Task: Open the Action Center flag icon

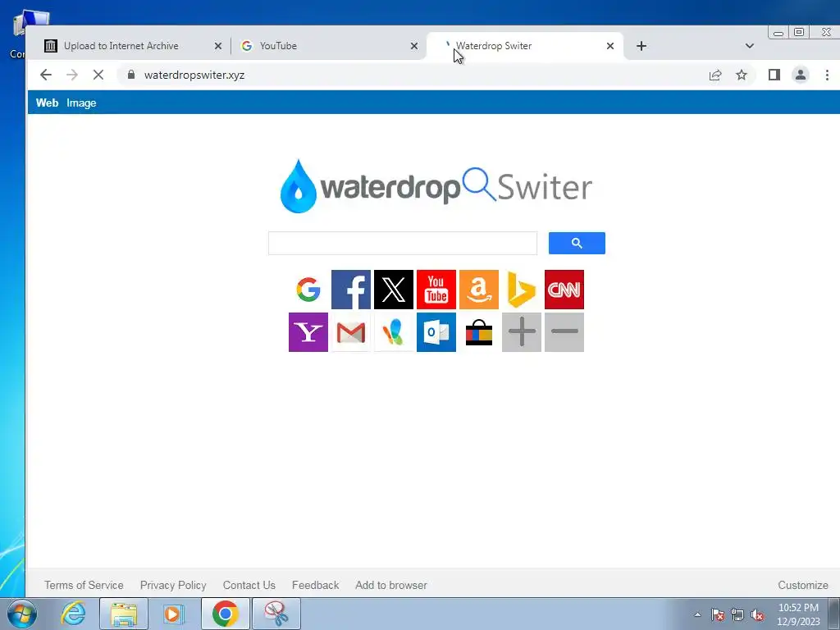Action: (718, 614)
